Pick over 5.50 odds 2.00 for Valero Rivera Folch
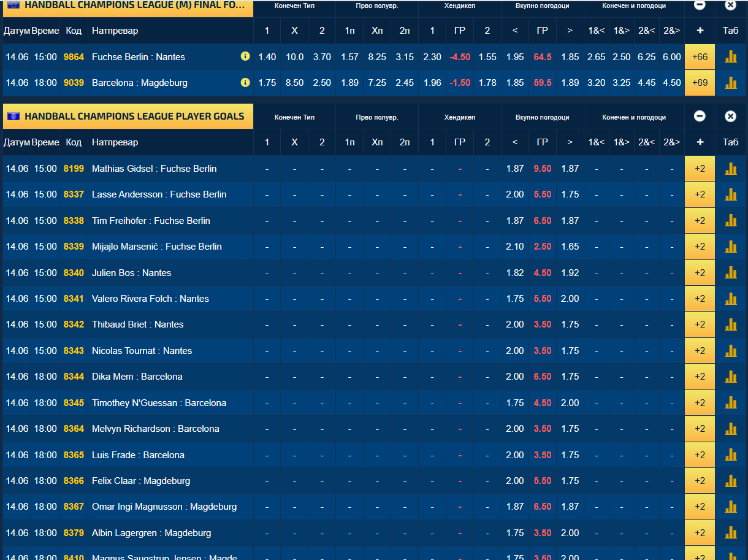Viewport: 748px width, 560px height. click(x=570, y=298)
